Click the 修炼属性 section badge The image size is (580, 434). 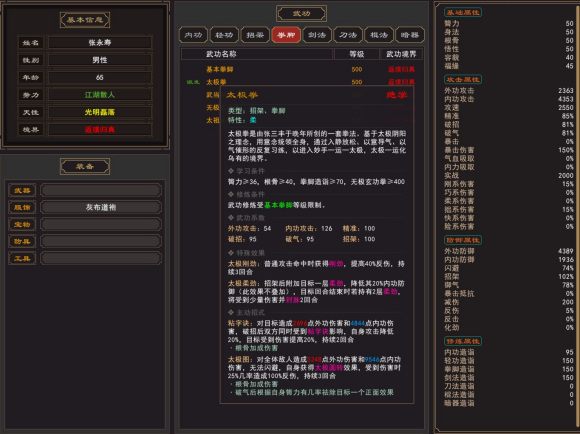click(x=462, y=341)
